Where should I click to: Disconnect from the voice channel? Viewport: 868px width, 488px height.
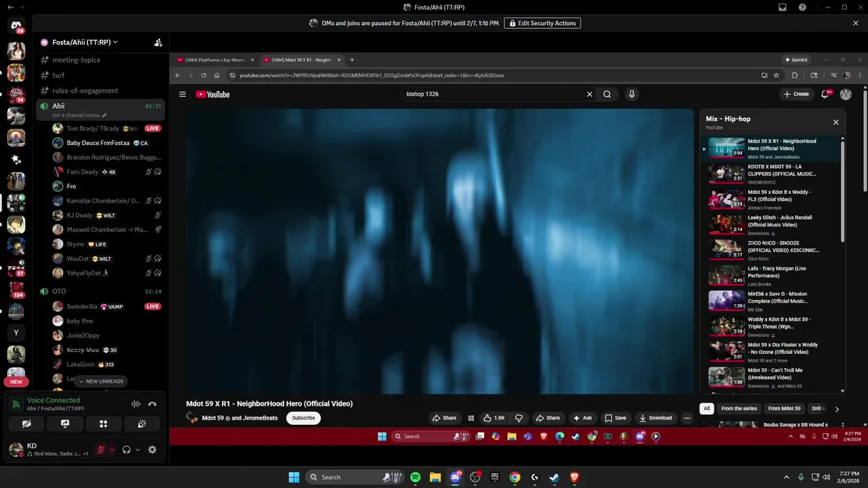pos(152,404)
